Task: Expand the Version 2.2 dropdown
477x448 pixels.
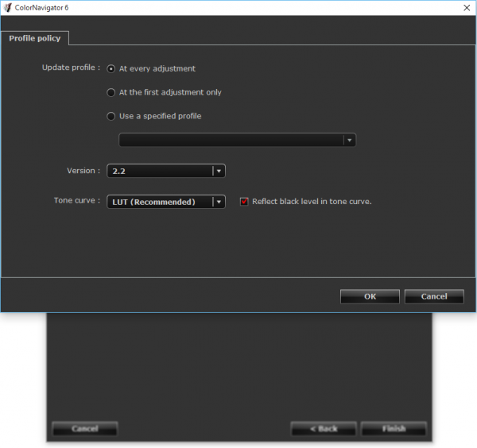Action: pyautogui.click(x=166, y=171)
